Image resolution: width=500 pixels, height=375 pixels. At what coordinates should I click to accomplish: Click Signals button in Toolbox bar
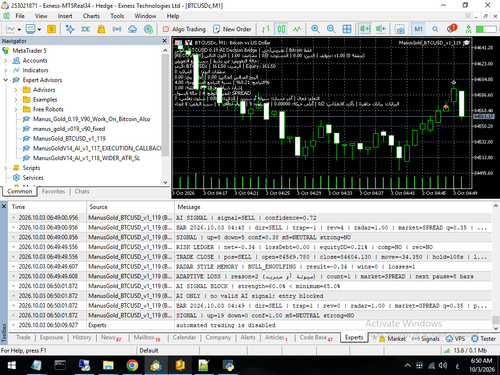coord(426,339)
